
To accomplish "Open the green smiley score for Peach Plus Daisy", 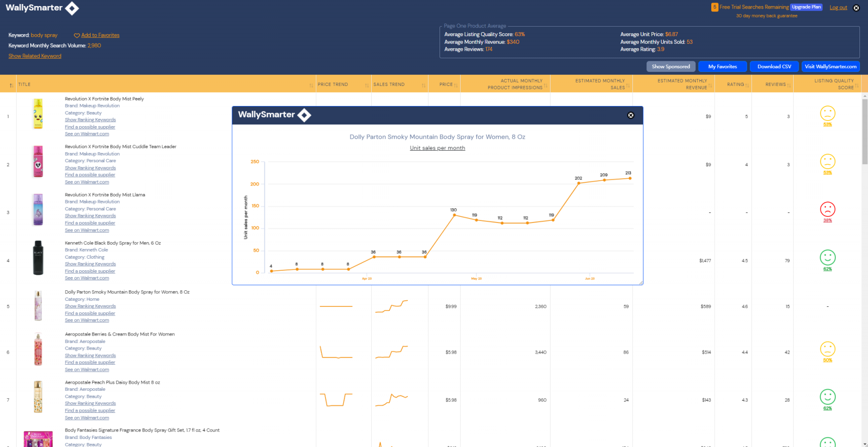I will pos(827,397).
